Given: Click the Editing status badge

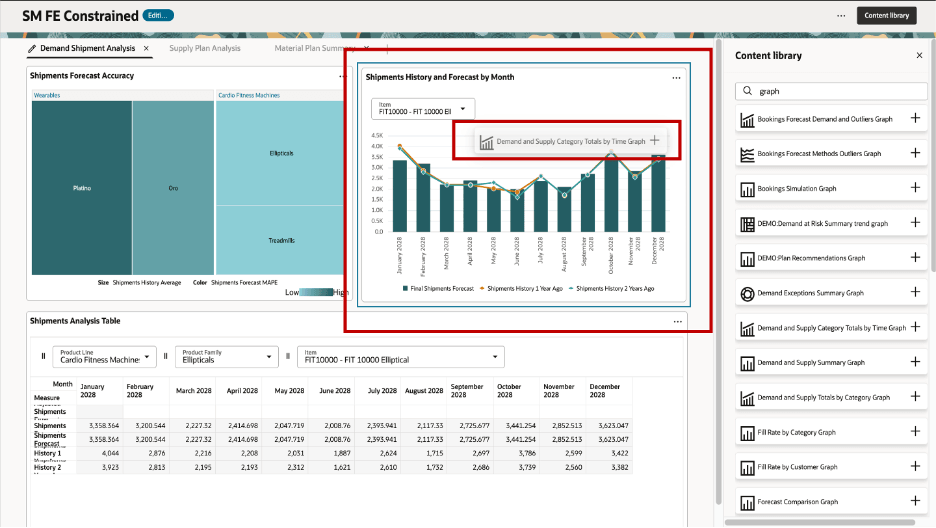Looking at the screenshot, I should 158,16.
